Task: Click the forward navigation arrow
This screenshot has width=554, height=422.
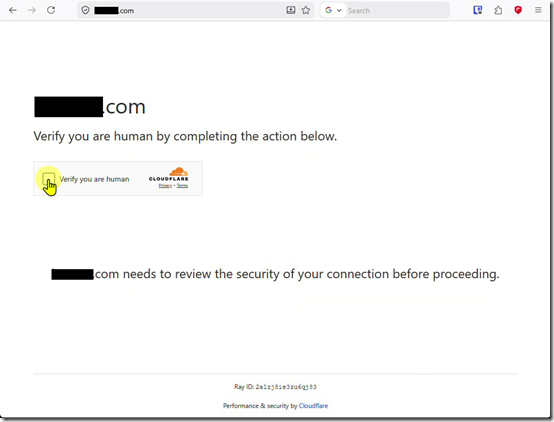Action: (32, 10)
